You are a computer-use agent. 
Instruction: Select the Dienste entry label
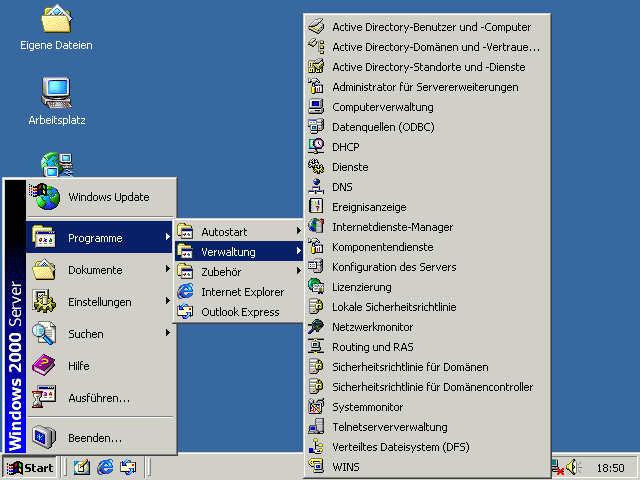click(350, 167)
